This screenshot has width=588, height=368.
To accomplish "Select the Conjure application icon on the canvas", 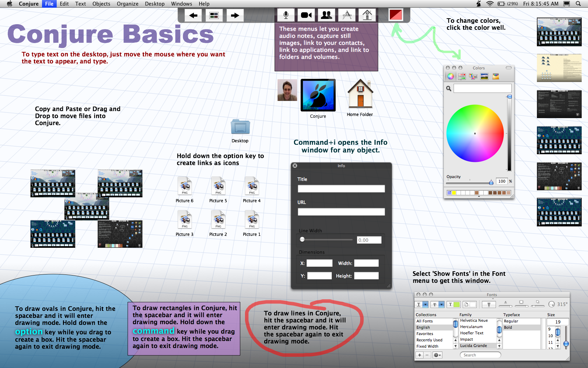I will [318, 95].
